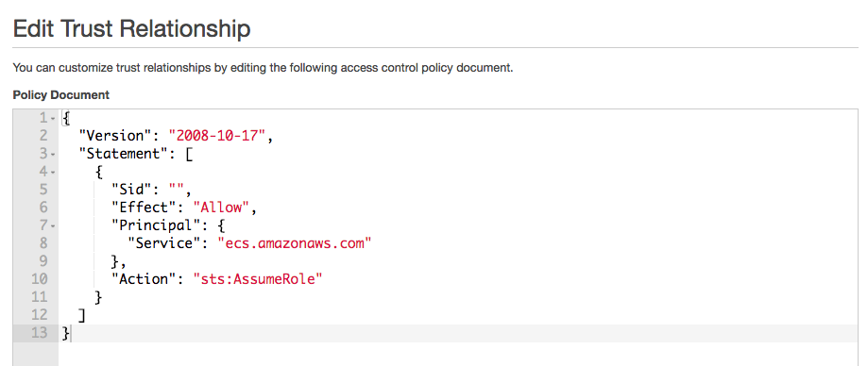868x366 pixels.
Task: Click the version value "2008-10-17"
Action: pyautogui.click(x=217, y=136)
